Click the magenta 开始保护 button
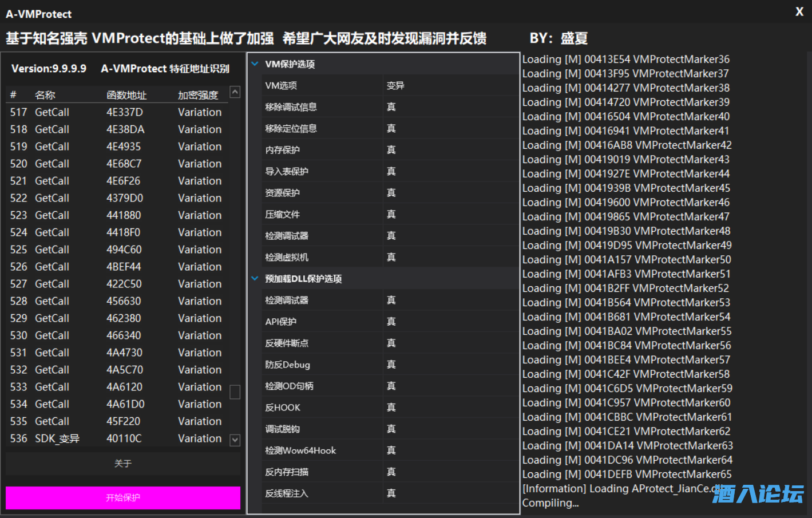This screenshot has height=518, width=812. click(123, 498)
